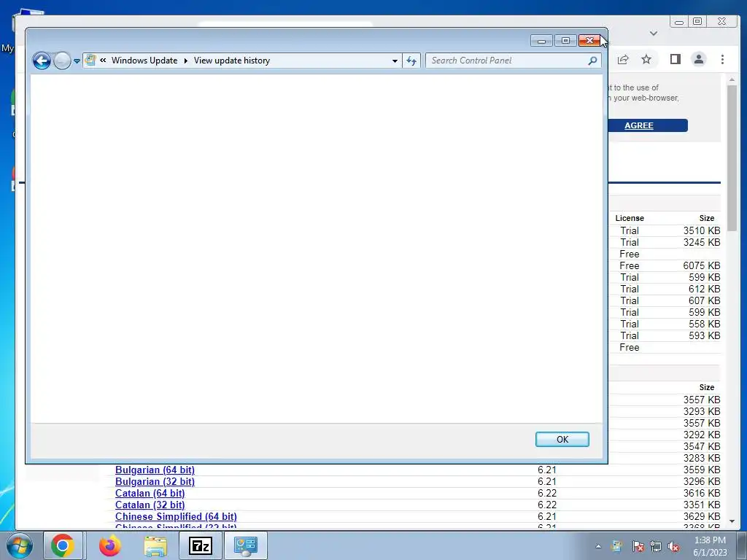Open Action Center flag icon

[x=638, y=546]
